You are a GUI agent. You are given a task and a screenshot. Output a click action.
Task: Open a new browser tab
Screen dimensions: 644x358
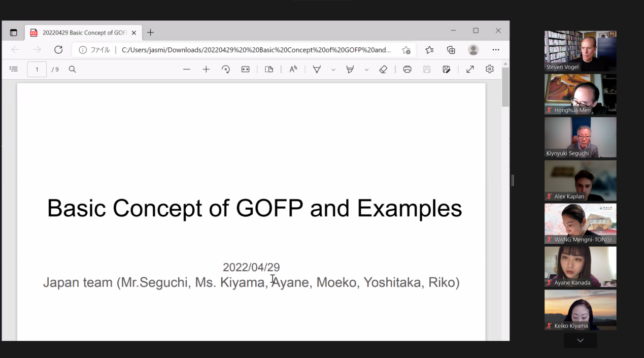150,32
